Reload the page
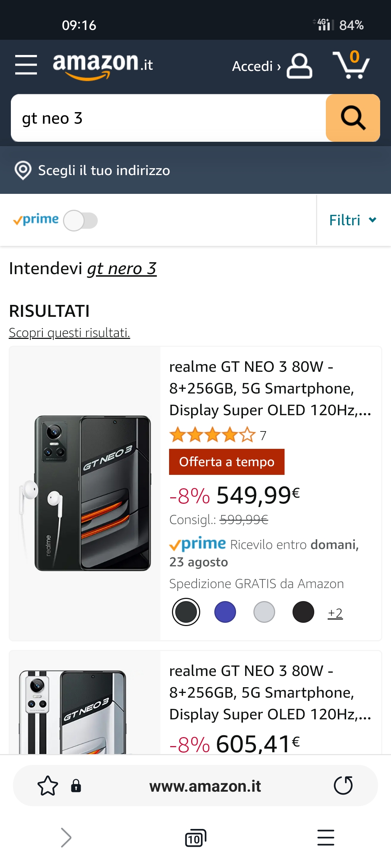This screenshot has width=391, height=868. (343, 786)
